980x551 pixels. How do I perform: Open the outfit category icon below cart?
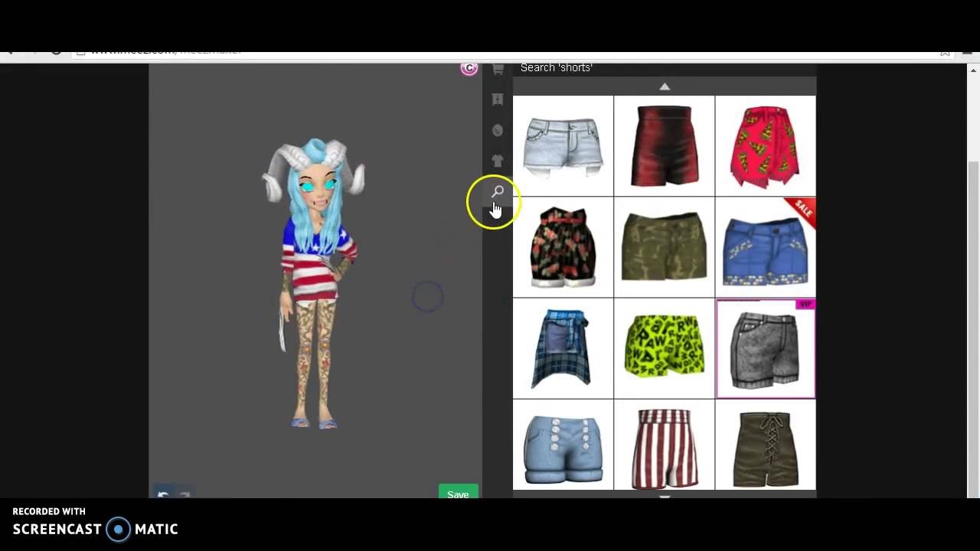tap(498, 99)
